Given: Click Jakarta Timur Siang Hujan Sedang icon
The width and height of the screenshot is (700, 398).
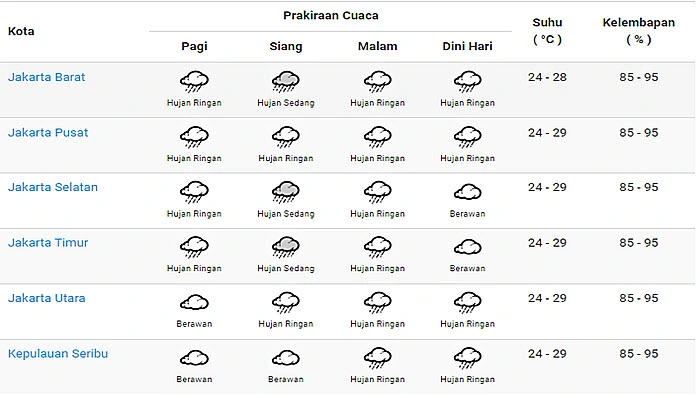Looking at the screenshot, I should (286, 247).
